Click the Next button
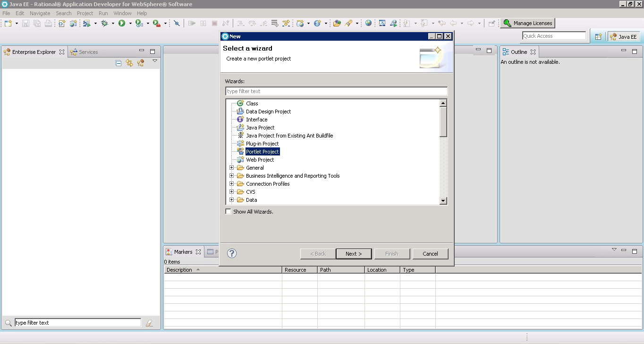This screenshot has height=344, width=644. (354, 254)
